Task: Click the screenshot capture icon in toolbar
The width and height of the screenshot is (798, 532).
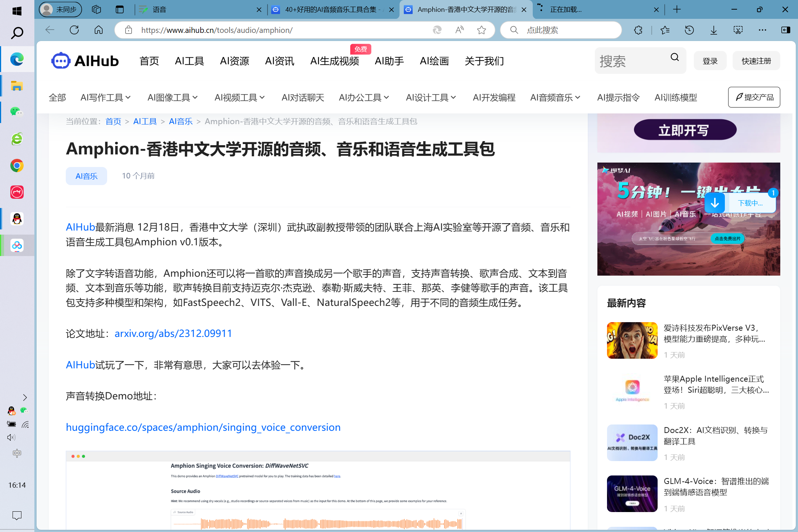Action: coord(738,30)
